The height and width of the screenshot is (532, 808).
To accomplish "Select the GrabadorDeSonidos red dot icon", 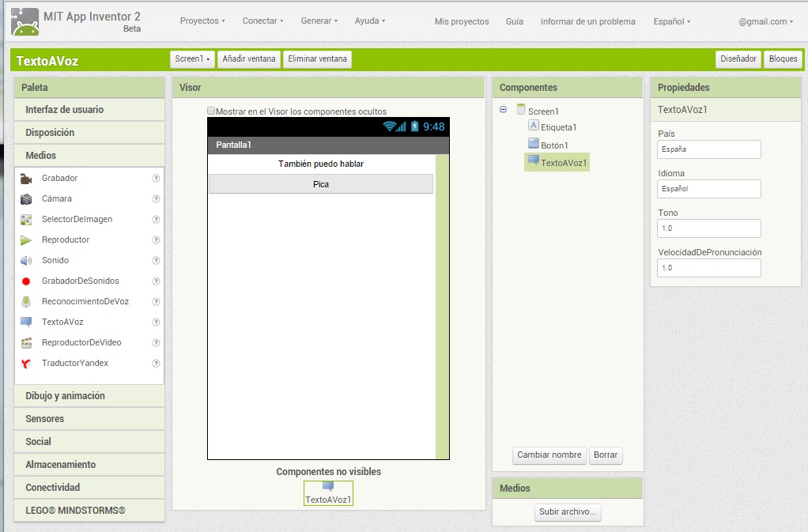I will coord(26,281).
